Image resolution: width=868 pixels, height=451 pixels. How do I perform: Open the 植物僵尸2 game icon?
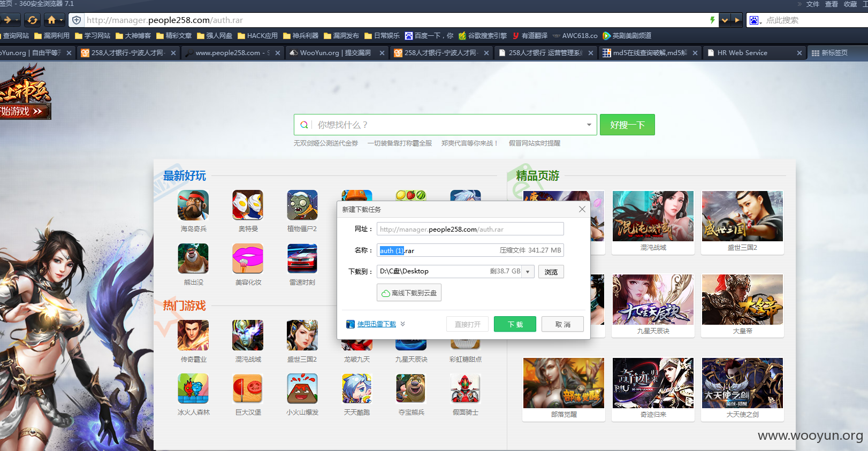tap(302, 205)
